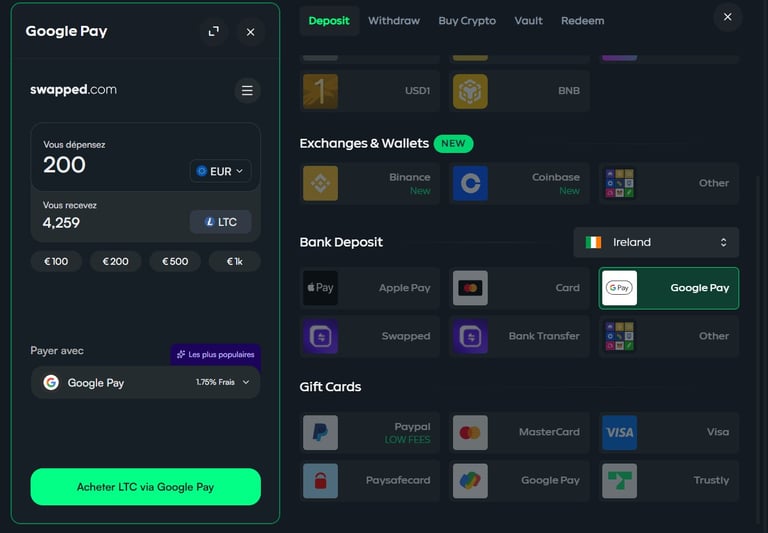Click the Vous dépensez label
768x533 pixels.
74,145
